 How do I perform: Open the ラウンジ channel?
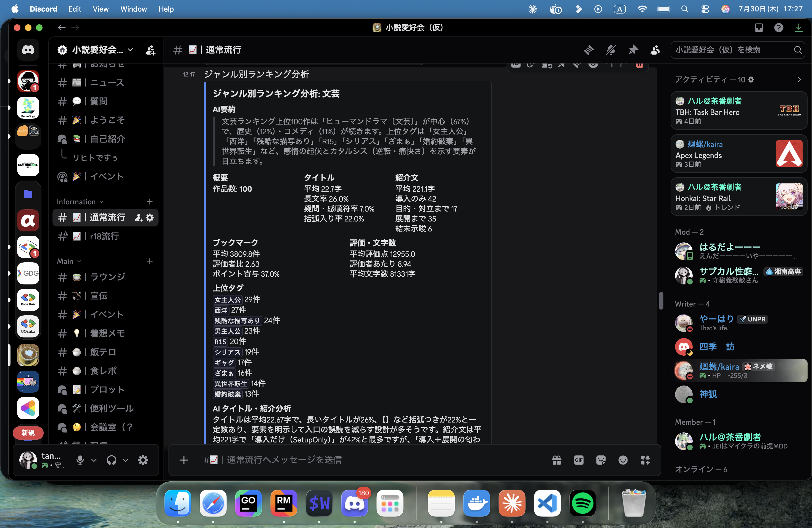[x=106, y=277]
